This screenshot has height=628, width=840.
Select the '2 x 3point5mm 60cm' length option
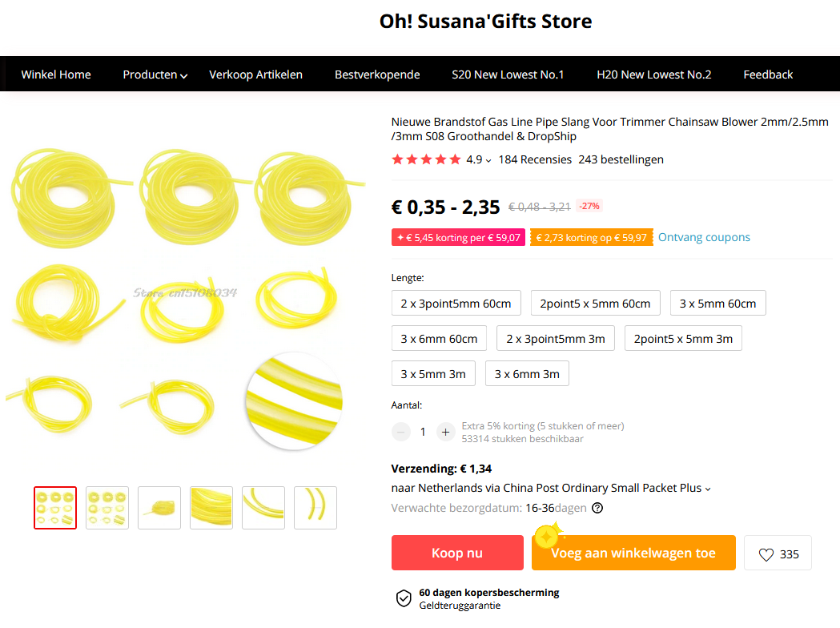click(x=456, y=304)
